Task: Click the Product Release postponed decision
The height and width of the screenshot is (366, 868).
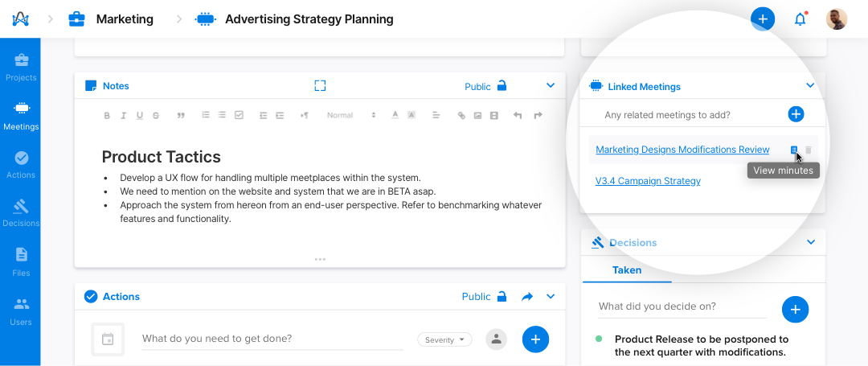Action: click(x=702, y=346)
